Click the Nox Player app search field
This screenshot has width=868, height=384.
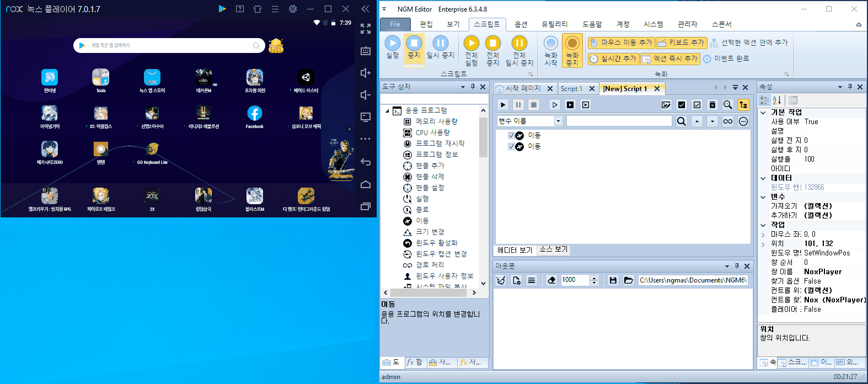click(169, 45)
